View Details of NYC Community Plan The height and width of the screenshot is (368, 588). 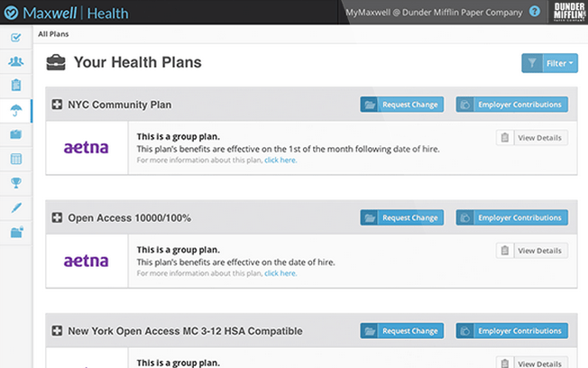tap(532, 138)
